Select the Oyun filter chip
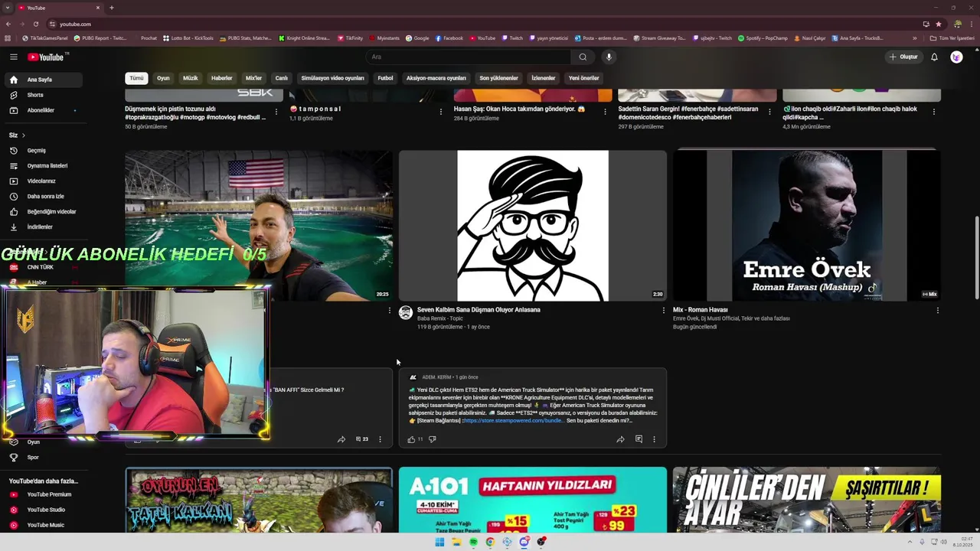The width and height of the screenshot is (980, 551). click(x=163, y=78)
